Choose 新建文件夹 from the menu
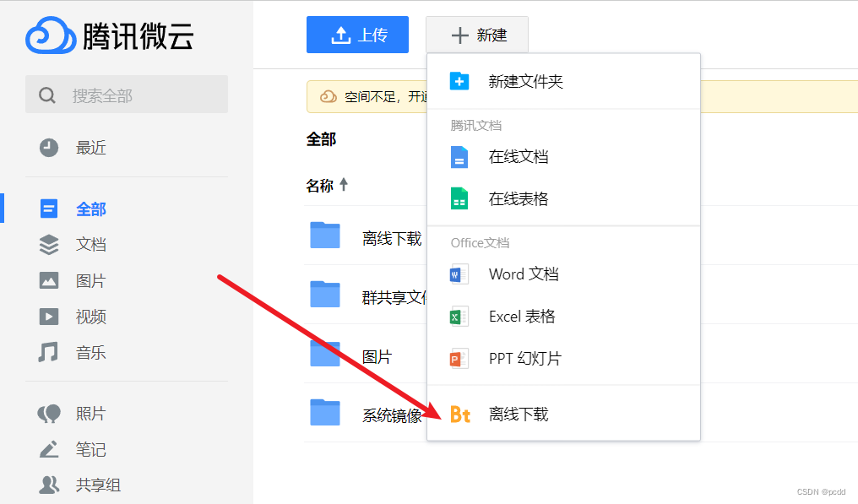The width and height of the screenshot is (858, 504). point(563,82)
